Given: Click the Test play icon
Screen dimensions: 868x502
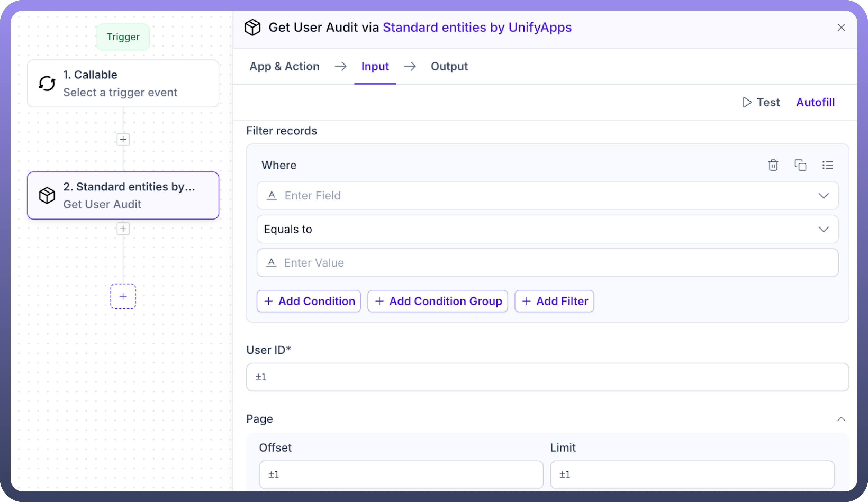Looking at the screenshot, I should [747, 102].
